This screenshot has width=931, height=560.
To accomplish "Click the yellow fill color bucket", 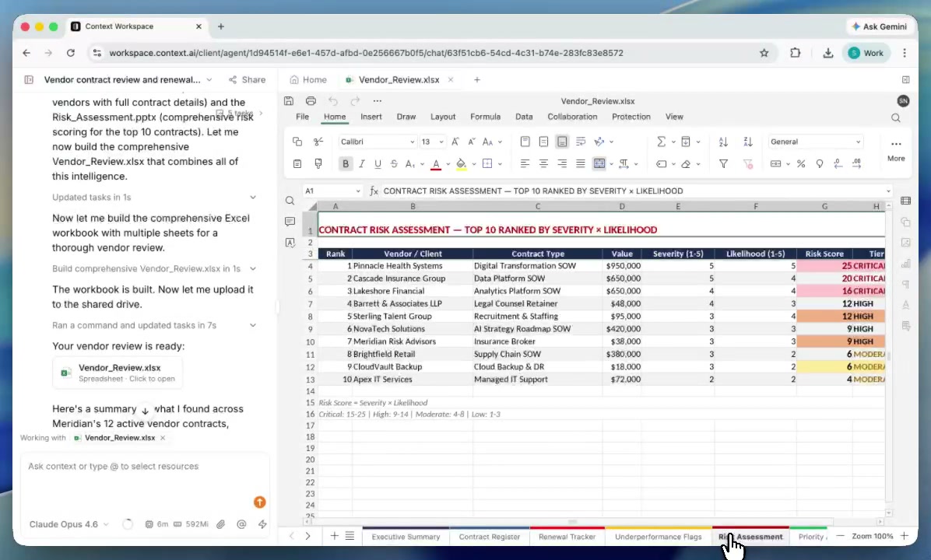I will click(x=461, y=164).
